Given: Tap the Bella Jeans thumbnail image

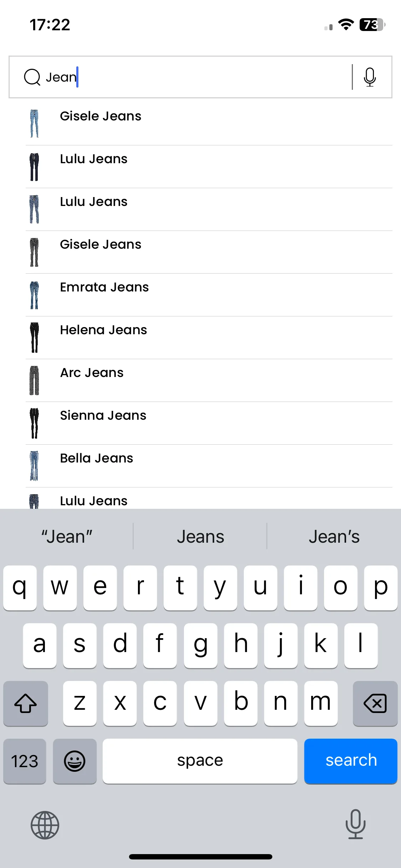Looking at the screenshot, I should pos(34,466).
